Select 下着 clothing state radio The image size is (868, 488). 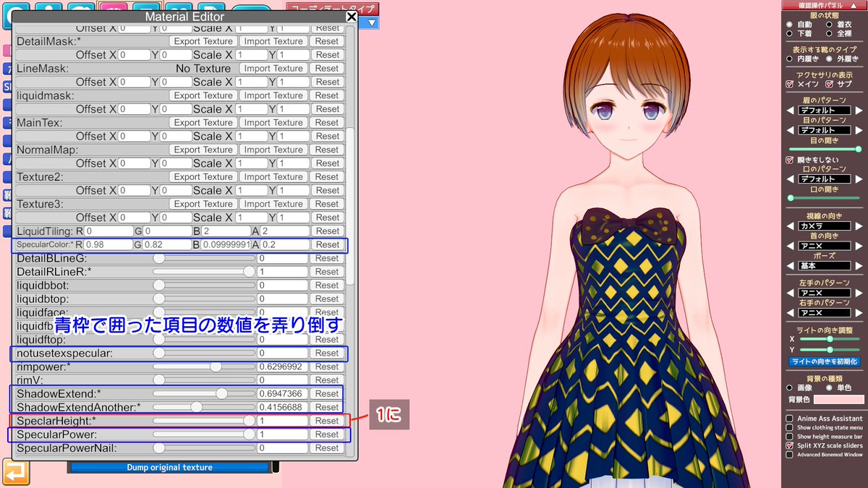790,33
